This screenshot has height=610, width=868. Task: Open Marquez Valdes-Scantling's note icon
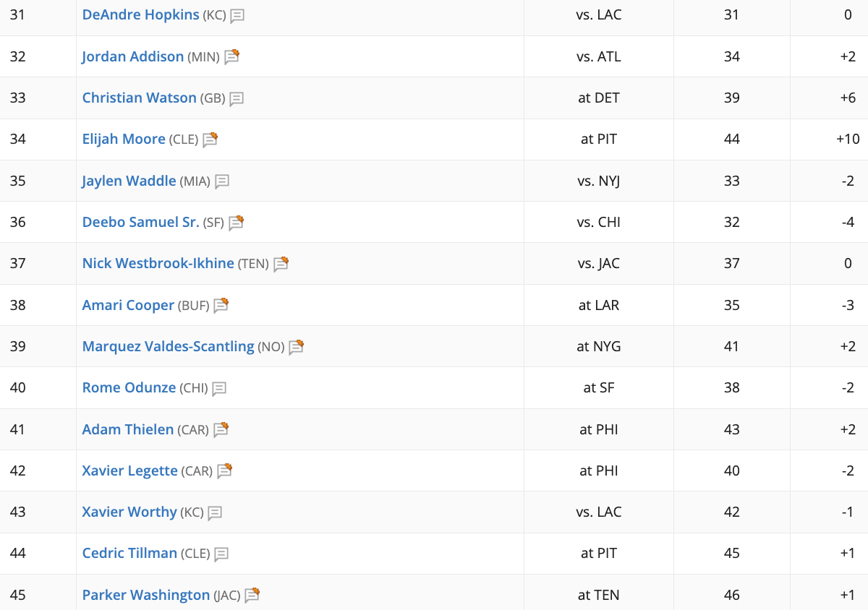coord(296,347)
